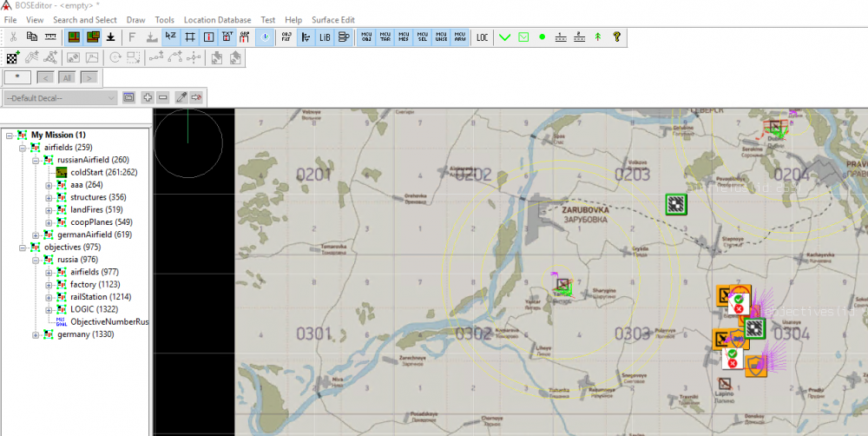This screenshot has width=868, height=436.
Task: Click the checkered flag add icon
Action: (x=13, y=58)
